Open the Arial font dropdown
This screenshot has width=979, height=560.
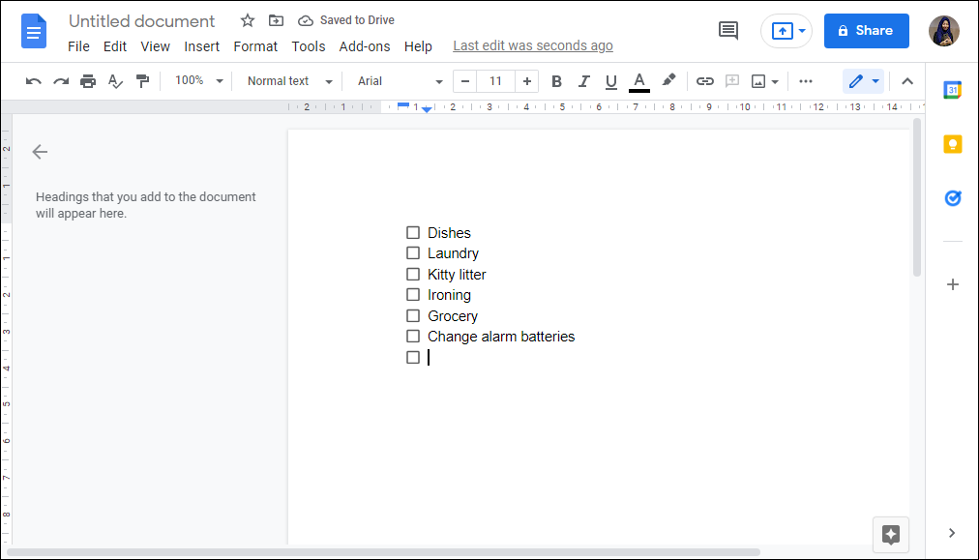click(400, 81)
